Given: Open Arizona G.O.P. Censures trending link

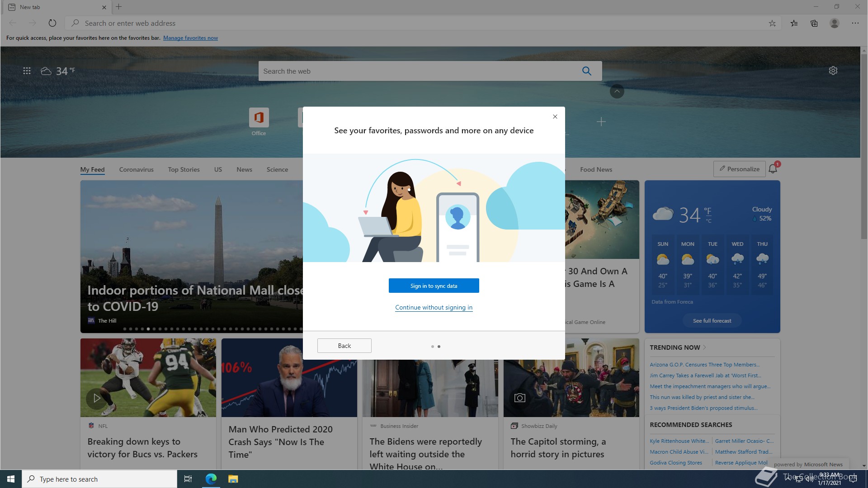Looking at the screenshot, I should 704,365.
